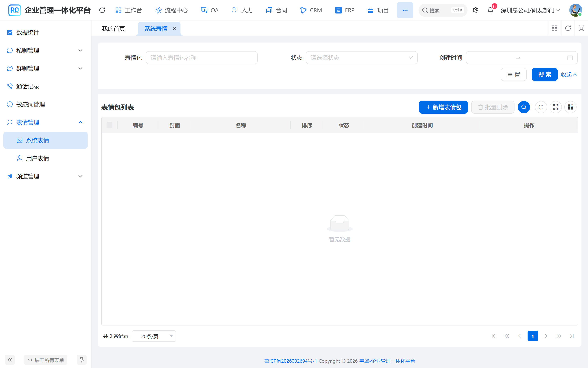Open the 工作台 module
The height and width of the screenshot is (368, 588).
pos(129,10)
